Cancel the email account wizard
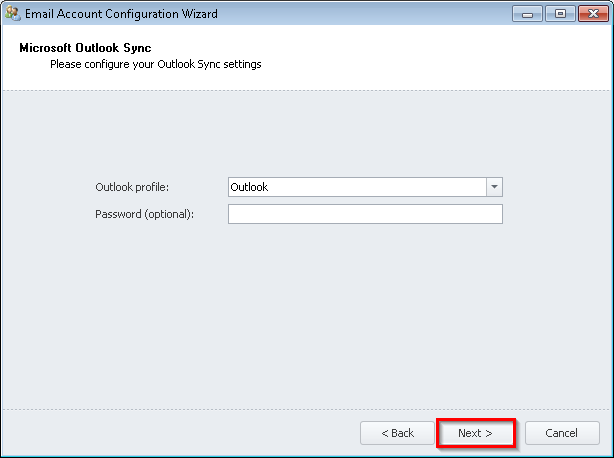The width and height of the screenshot is (614, 458). coord(561,433)
